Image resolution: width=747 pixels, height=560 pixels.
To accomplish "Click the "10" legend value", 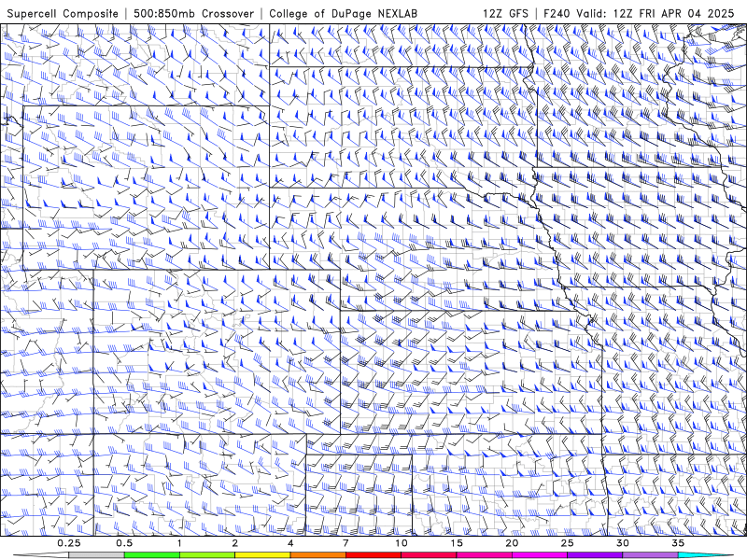I will click(x=402, y=543).
